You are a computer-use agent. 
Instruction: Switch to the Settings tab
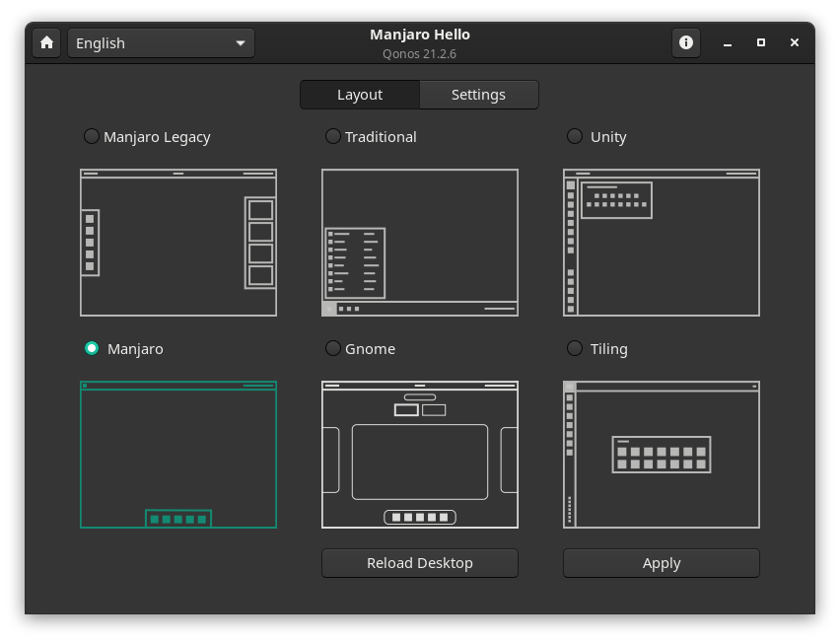coord(478,95)
